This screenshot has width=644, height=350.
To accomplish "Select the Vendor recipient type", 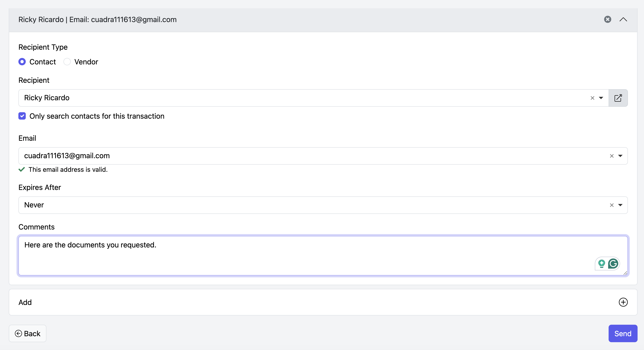I will tap(67, 62).
